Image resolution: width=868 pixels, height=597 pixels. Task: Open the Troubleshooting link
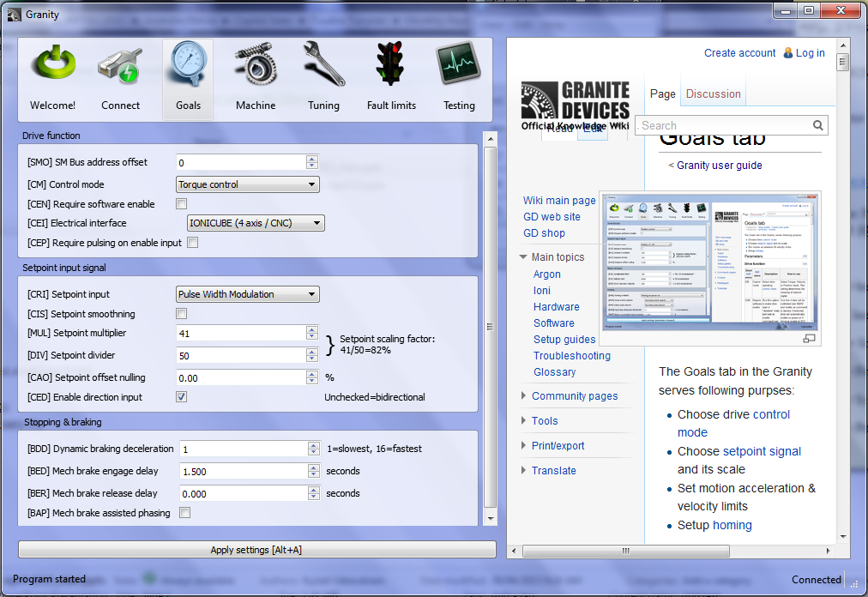point(572,356)
